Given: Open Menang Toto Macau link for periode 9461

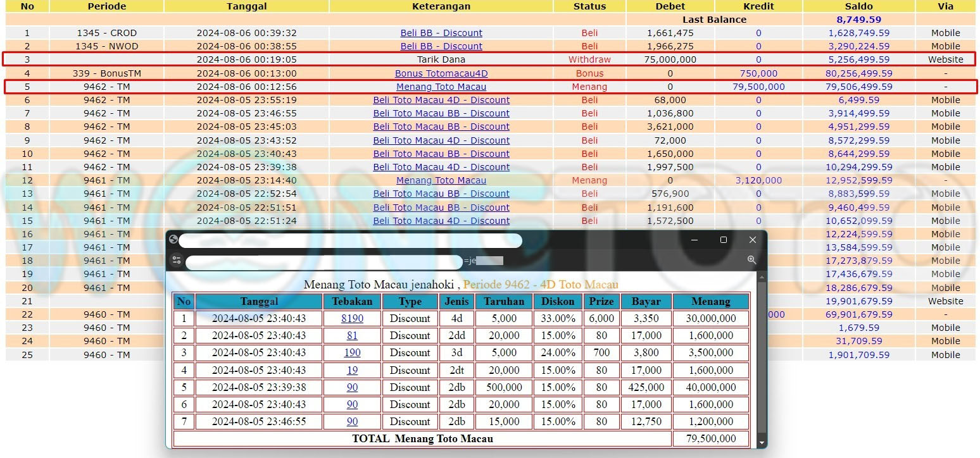Looking at the screenshot, I should (x=441, y=180).
